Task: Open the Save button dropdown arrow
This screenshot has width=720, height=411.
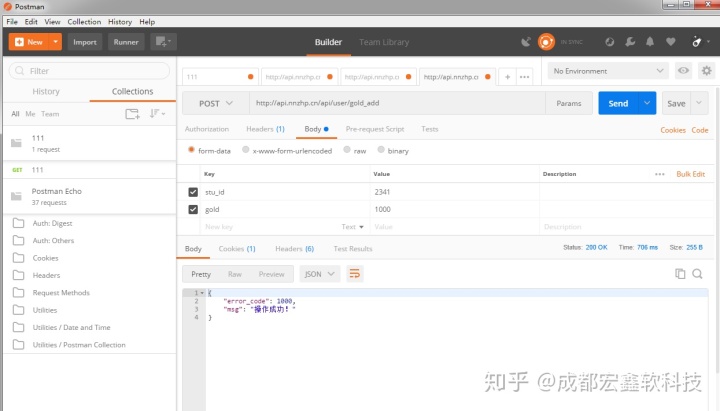Action: click(x=699, y=103)
